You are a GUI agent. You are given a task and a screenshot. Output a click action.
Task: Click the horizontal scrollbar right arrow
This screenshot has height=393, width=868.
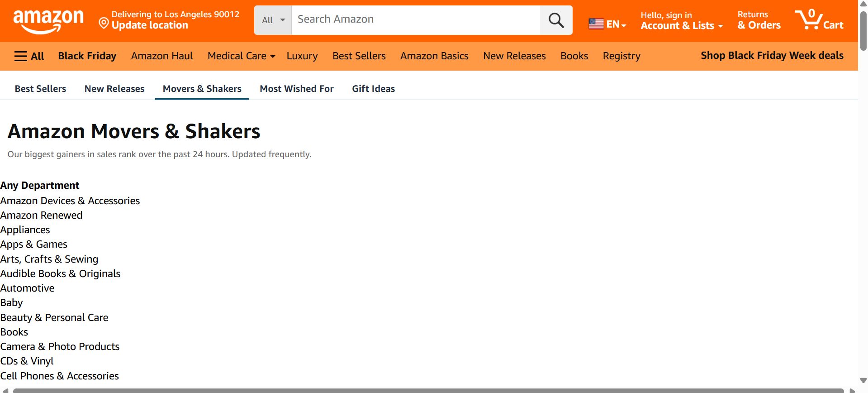[x=852, y=390]
